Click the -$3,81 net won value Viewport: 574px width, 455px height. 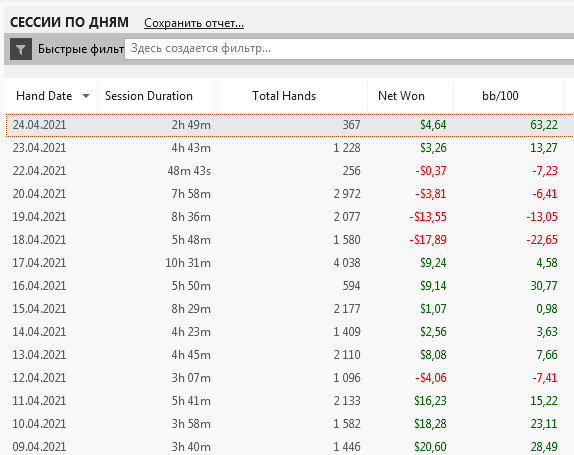[431, 194]
